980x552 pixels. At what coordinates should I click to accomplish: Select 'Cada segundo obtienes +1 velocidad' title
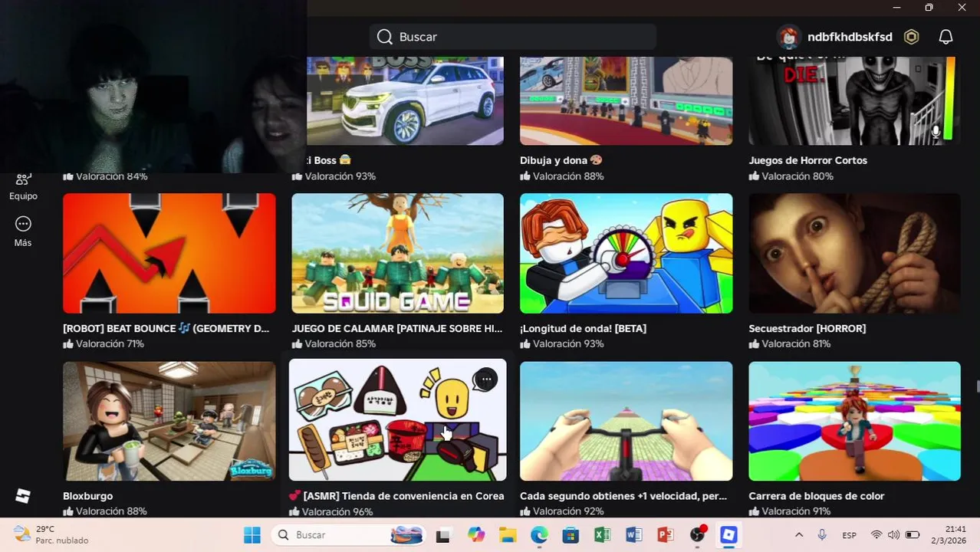point(623,496)
